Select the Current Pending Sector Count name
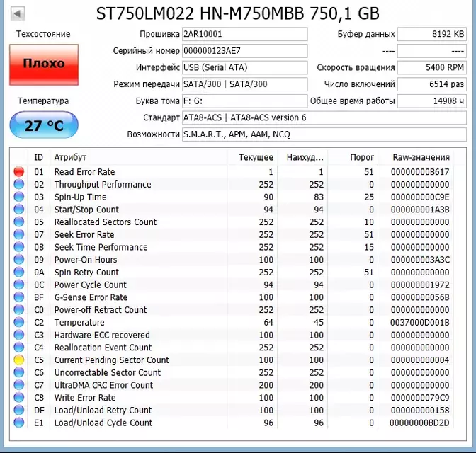476x453 pixels. tap(112, 360)
